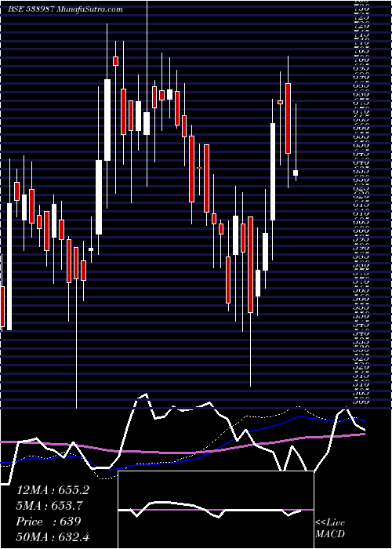Click the '12MA : 655.2' label

pyautogui.click(x=53, y=490)
